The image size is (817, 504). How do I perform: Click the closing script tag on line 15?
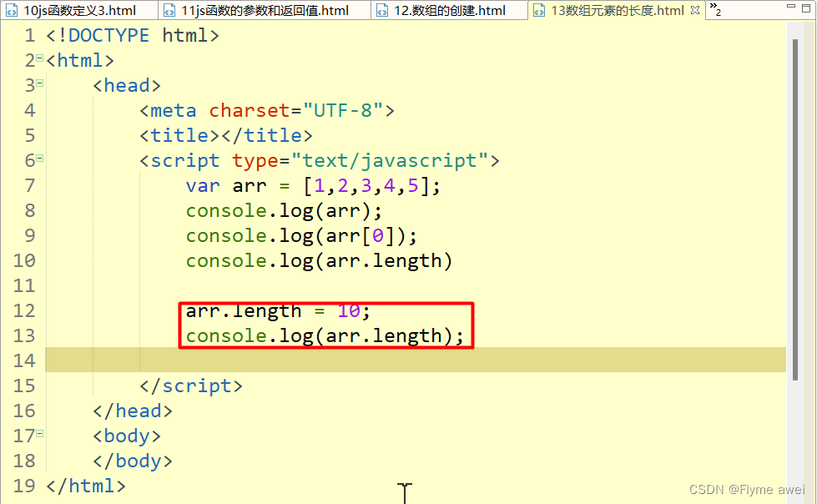pyautogui.click(x=191, y=386)
